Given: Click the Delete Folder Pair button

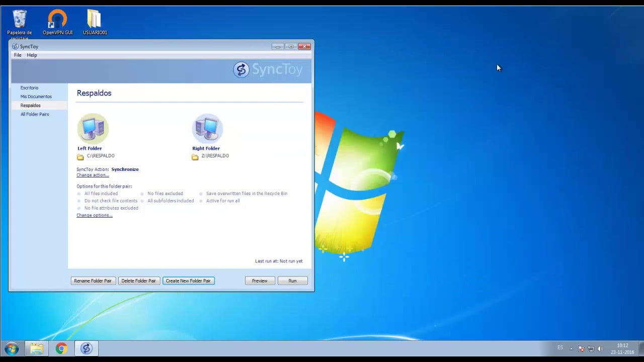Looking at the screenshot, I should click(x=138, y=281).
